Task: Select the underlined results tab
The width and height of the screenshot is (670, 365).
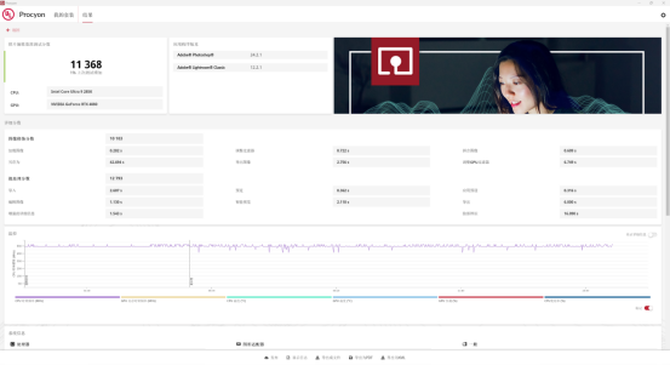Action: click(87, 15)
